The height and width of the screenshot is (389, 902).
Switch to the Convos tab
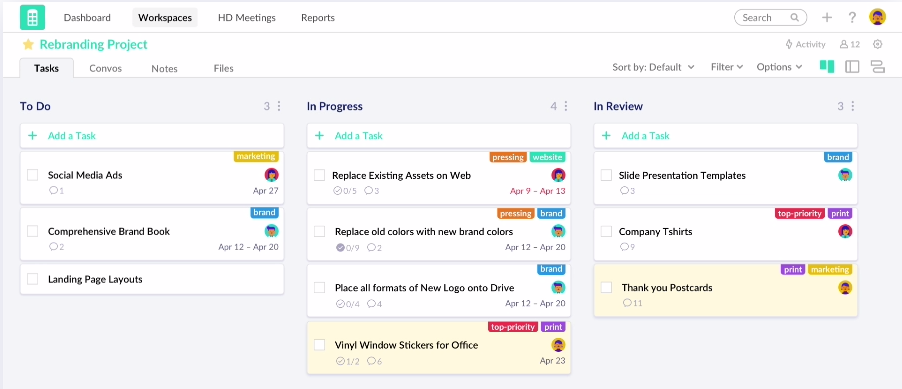105,68
